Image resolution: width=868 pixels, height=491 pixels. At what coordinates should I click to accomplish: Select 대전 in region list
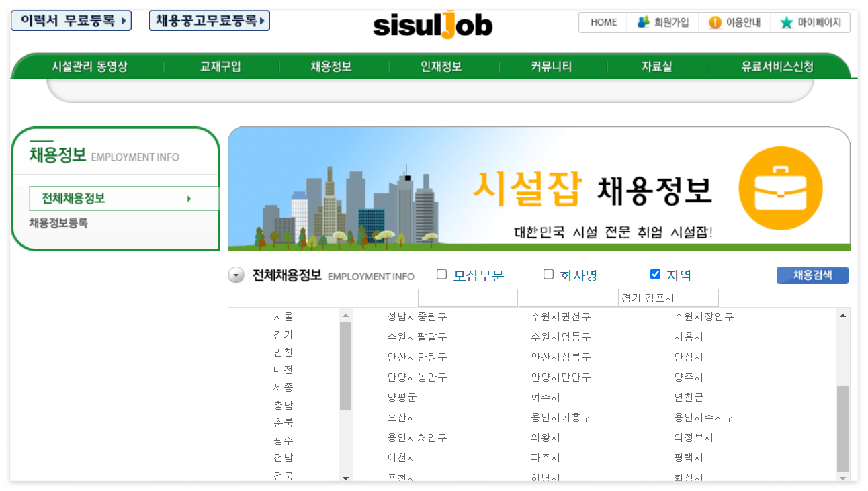pyautogui.click(x=284, y=369)
